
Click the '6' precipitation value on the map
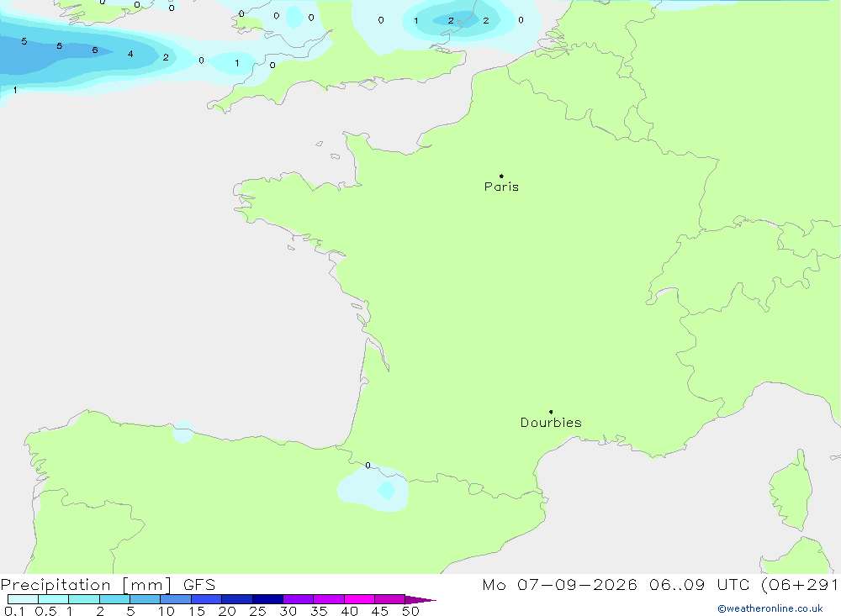click(95, 50)
